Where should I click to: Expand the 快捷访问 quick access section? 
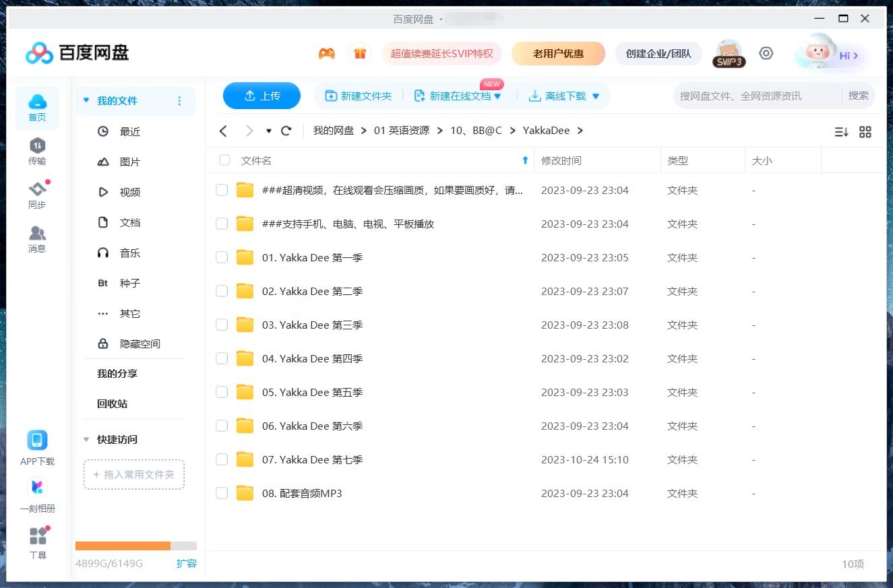(86, 440)
